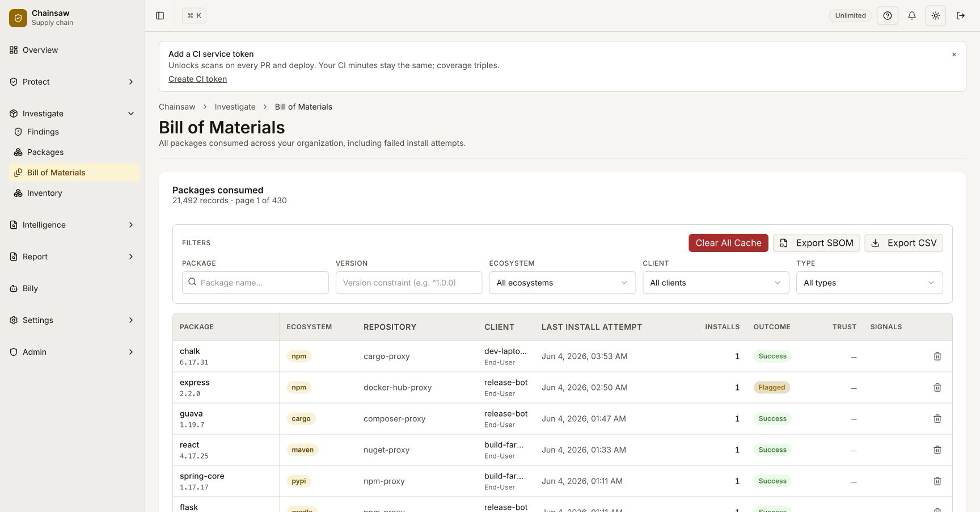This screenshot has height=512, width=980.
Task: Expand the Report section
Action: click(x=73, y=257)
